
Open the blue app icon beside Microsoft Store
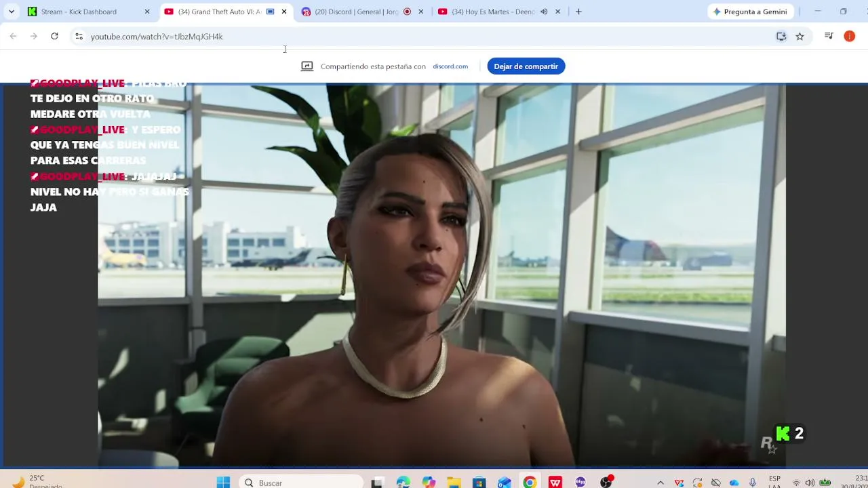coord(505,483)
